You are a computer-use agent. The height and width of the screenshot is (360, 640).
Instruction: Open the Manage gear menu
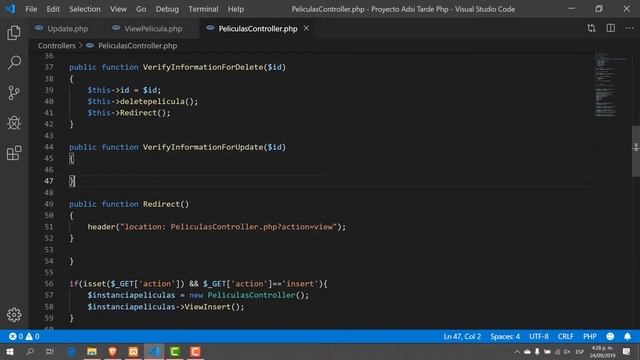(x=14, y=315)
